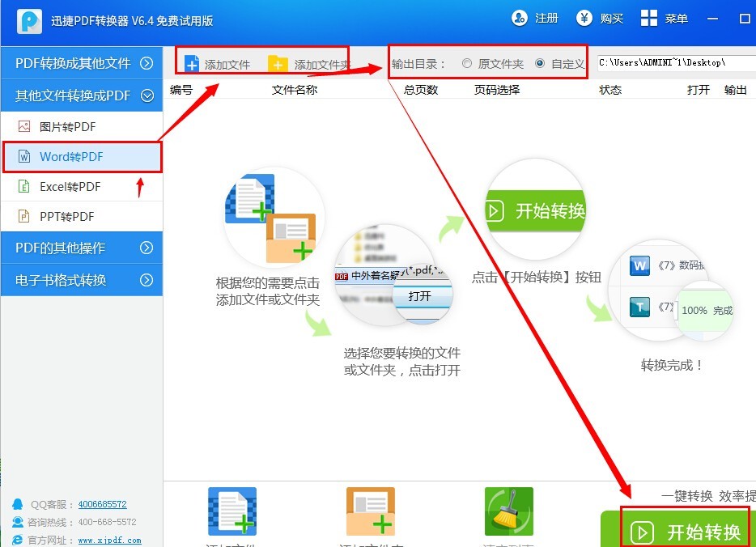Click the 咨询热线 person icon
Image resolution: width=756 pixels, height=547 pixels.
(18, 522)
